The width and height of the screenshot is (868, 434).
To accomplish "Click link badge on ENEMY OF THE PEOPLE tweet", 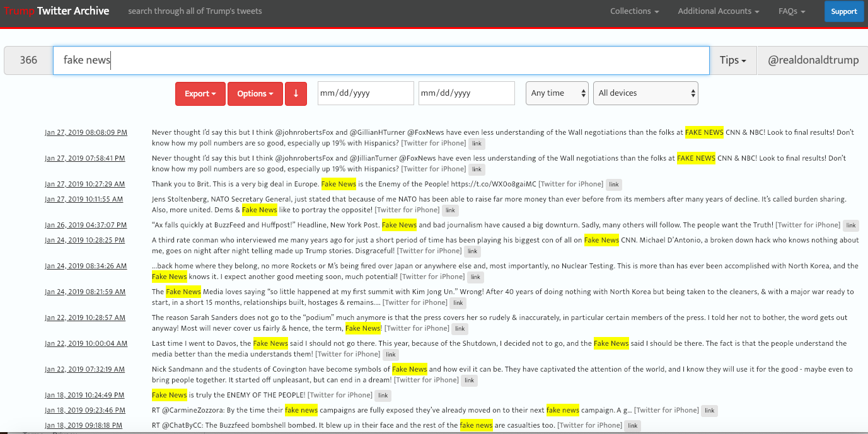I will (383, 396).
